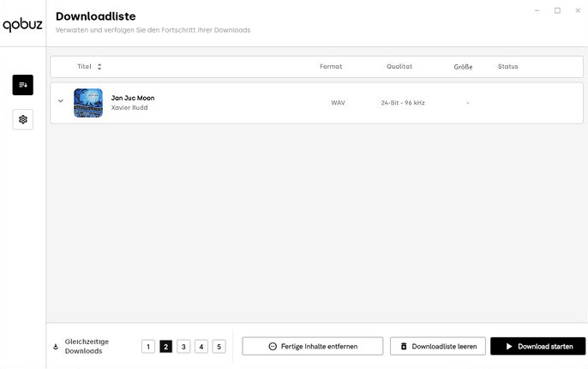The width and height of the screenshot is (588, 369).
Task: Click the artist name Xavier Rudd
Action: point(129,108)
